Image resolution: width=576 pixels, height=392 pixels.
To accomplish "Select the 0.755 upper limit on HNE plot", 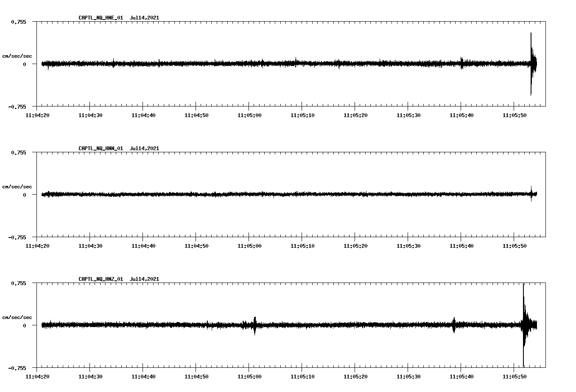I will (18, 22).
